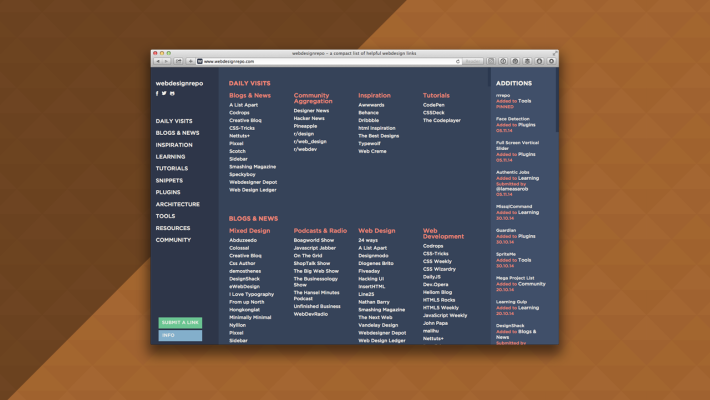
Task: Focus the www.webdesignrepo.com address field
Action: coord(328,61)
